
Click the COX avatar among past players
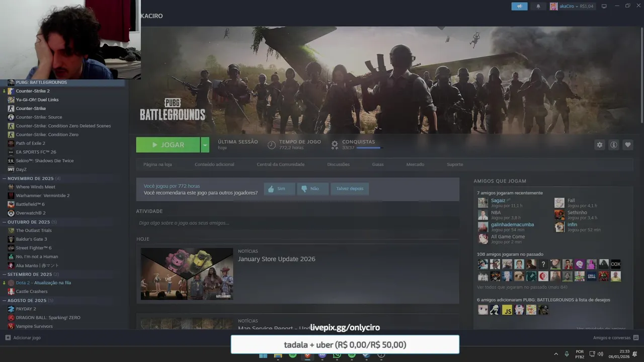click(616, 264)
